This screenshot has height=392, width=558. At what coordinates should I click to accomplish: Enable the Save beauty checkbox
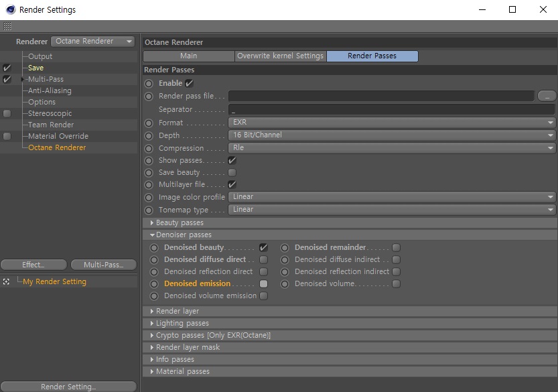232,173
